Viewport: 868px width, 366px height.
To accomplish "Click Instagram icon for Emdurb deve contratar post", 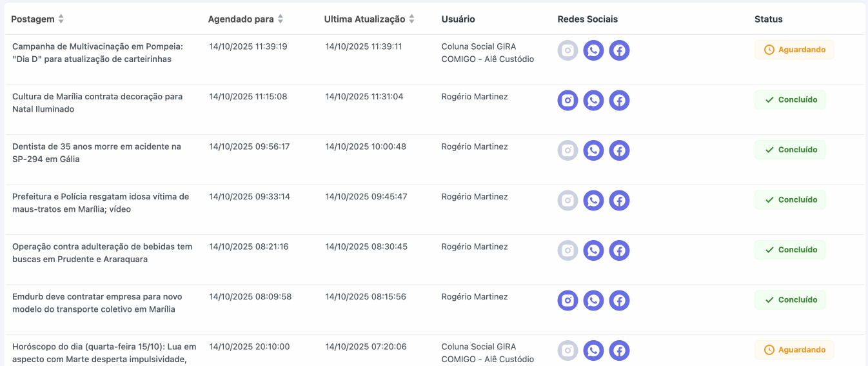I will tap(567, 301).
